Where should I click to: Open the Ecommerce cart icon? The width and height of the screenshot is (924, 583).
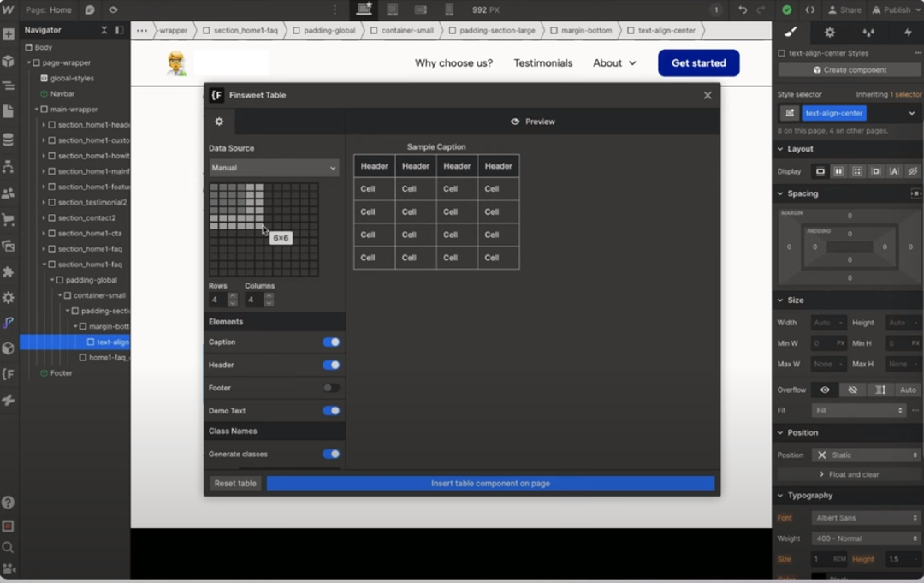click(x=9, y=220)
